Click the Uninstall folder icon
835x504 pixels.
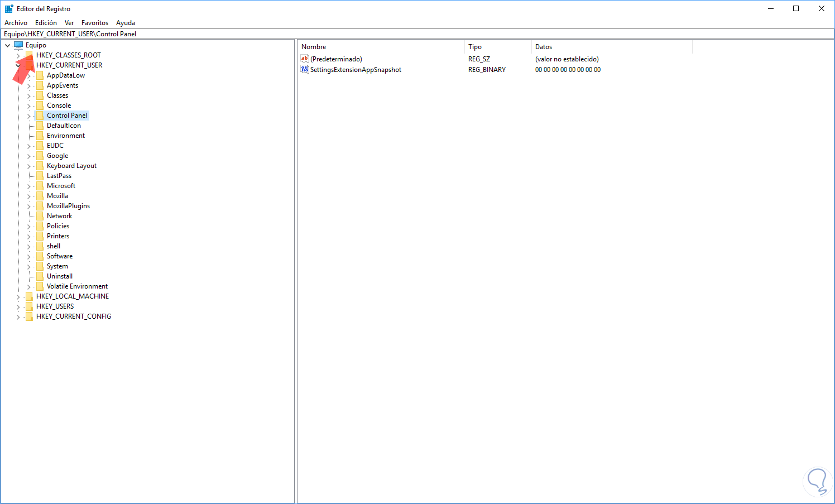point(40,276)
